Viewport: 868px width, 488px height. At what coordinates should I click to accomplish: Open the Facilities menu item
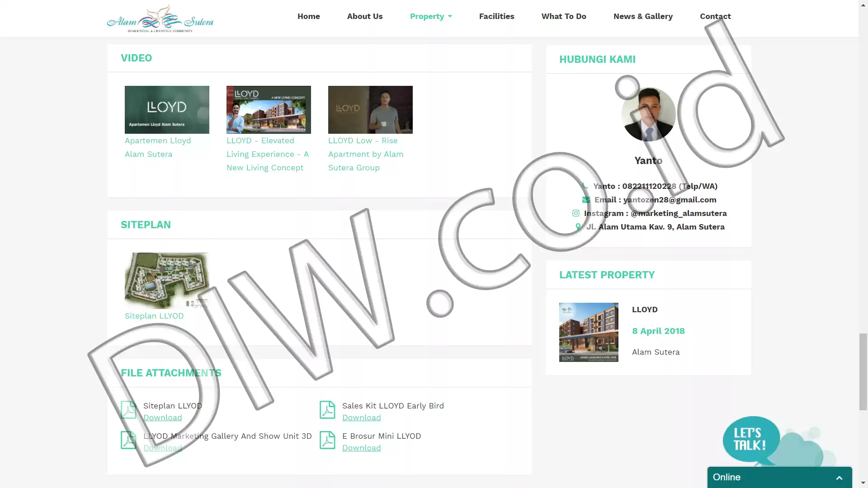pyautogui.click(x=496, y=16)
